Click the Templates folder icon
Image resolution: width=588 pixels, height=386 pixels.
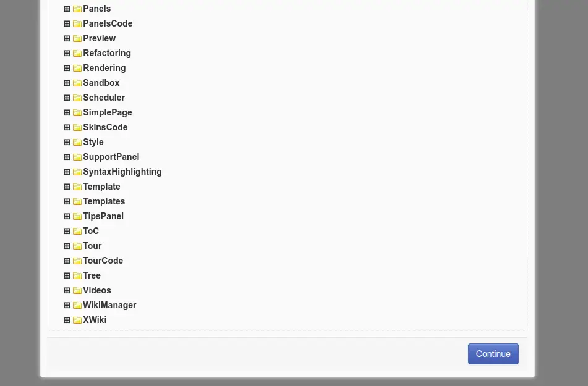[77, 201]
